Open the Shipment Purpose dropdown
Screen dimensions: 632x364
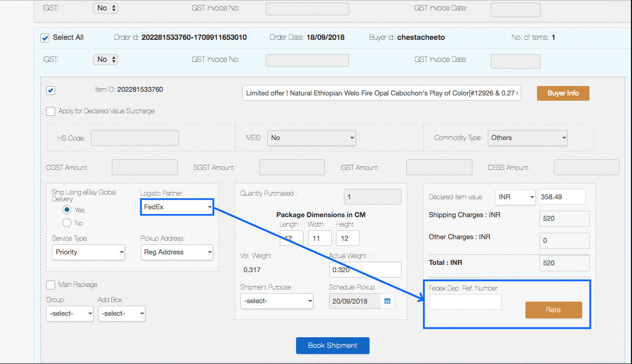[276, 301]
